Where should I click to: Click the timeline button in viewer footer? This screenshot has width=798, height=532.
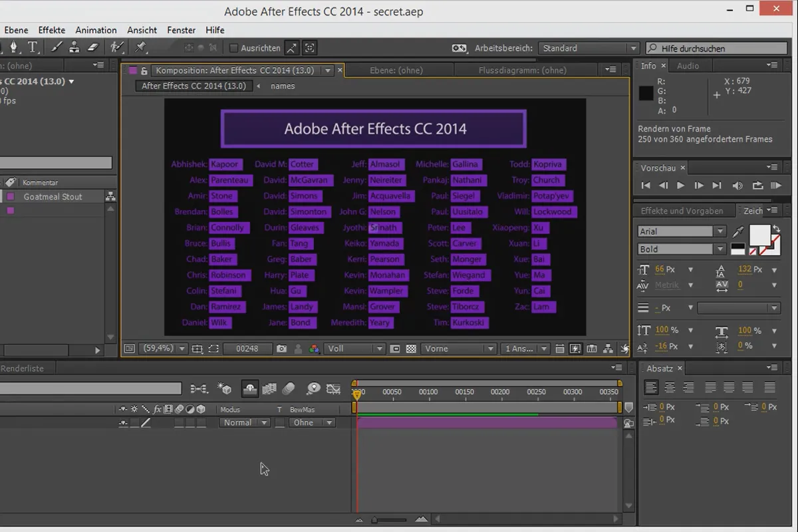(x=591, y=348)
